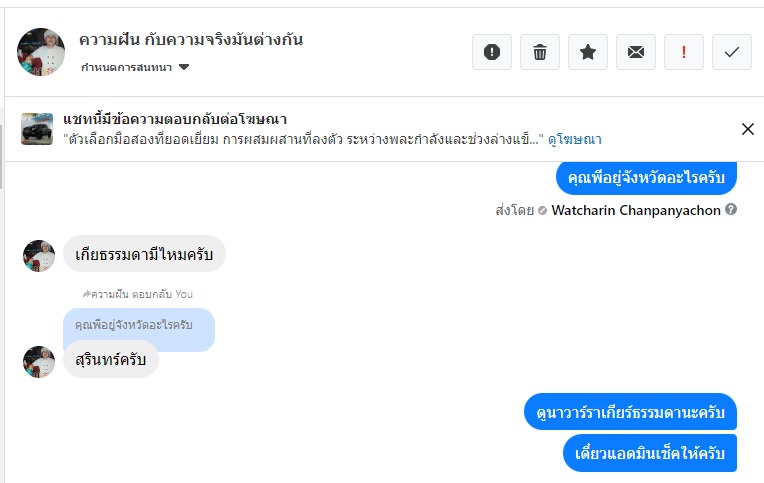Open the ad thumbnail image in banner
This screenshot has width=764, height=483.
[37, 129]
